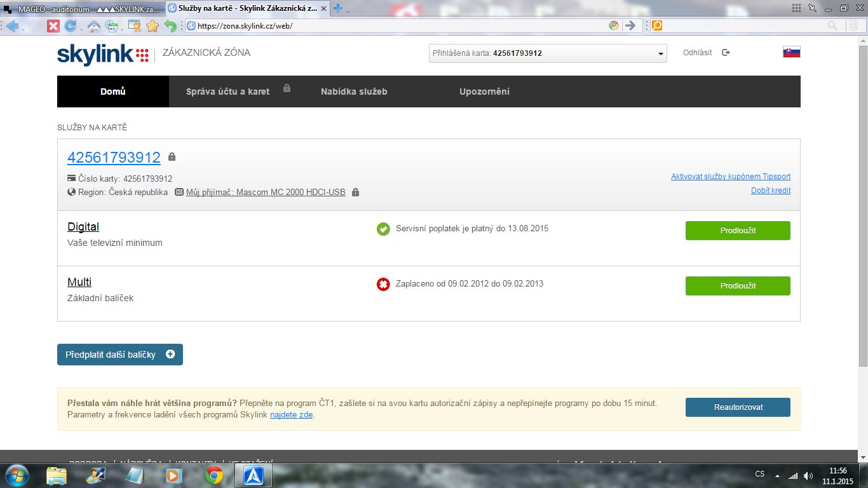This screenshot has height=488, width=868.
Task: Click Prodloužit button for Digital
Action: pyautogui.click(x=738, y=231)
